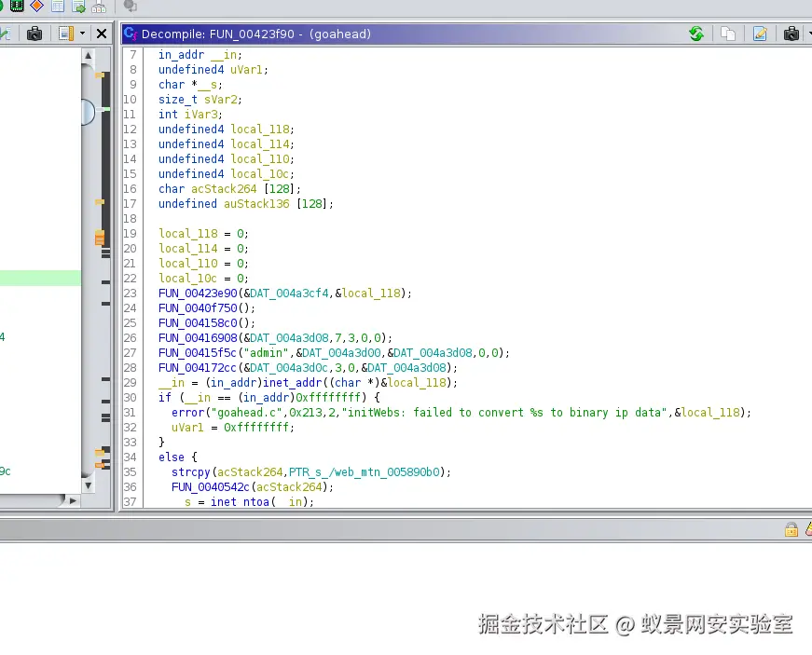812x655 pixels.
Task: Close the Listing panel with X
Action: point(102,34)
